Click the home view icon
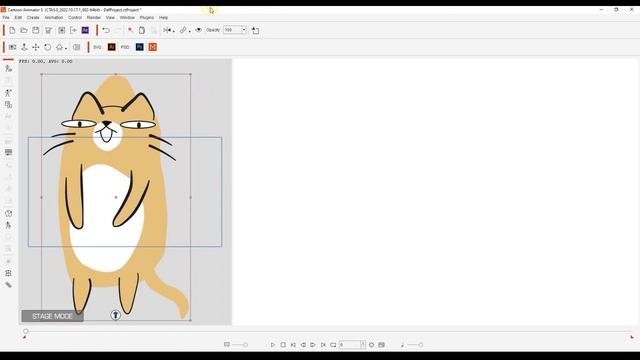This screenshot has width=640, height=360. [x=59, y=47]
